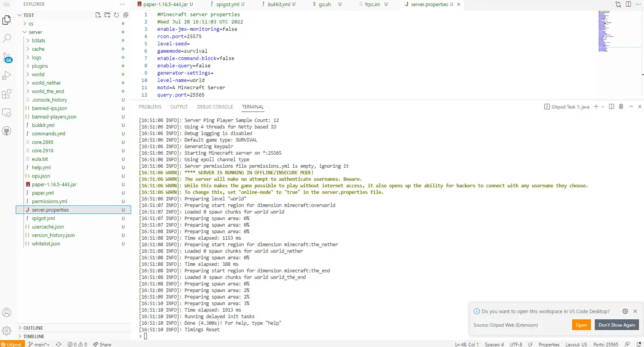The height and width of the screenshot is (347, 644).
Task: Expand the plugins folder
Action: [x=40, y=66]
